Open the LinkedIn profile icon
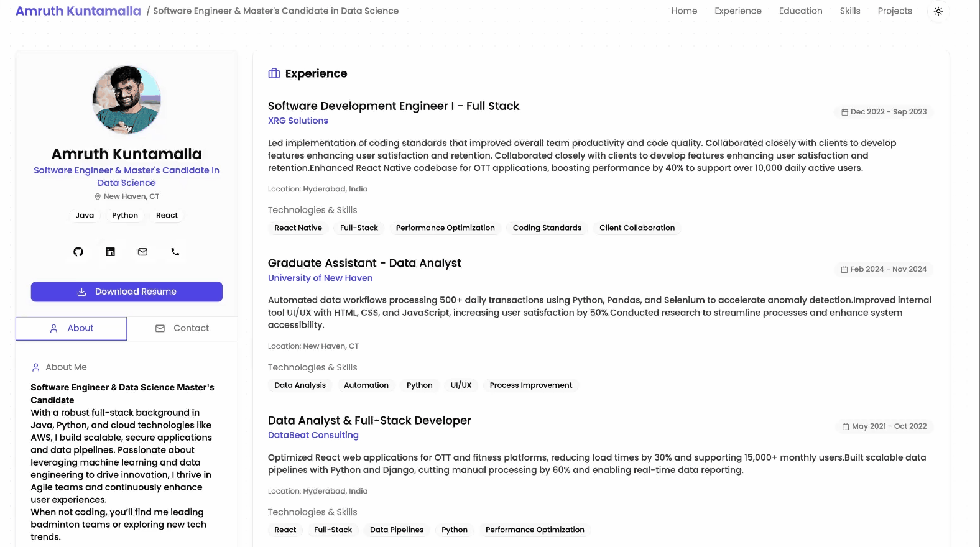Image resolution: width=980 pixels, height=547 pixels. pos(111,252)
